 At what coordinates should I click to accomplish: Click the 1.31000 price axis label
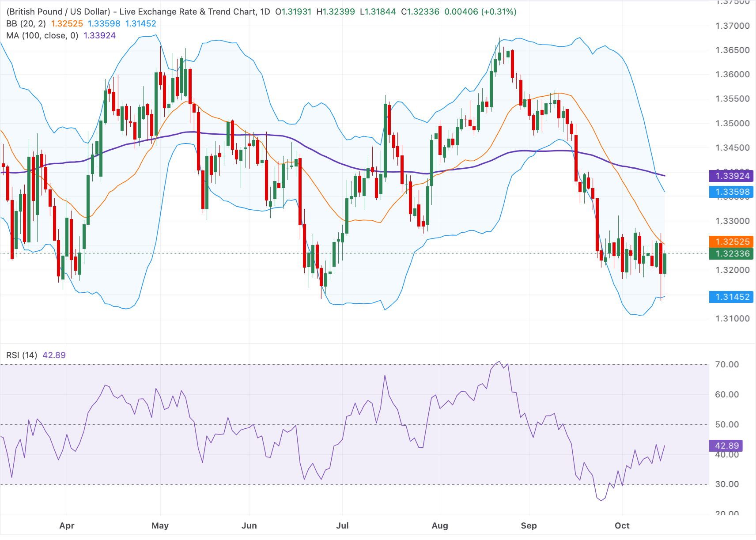pyautogui.click(x=733, y=318)
